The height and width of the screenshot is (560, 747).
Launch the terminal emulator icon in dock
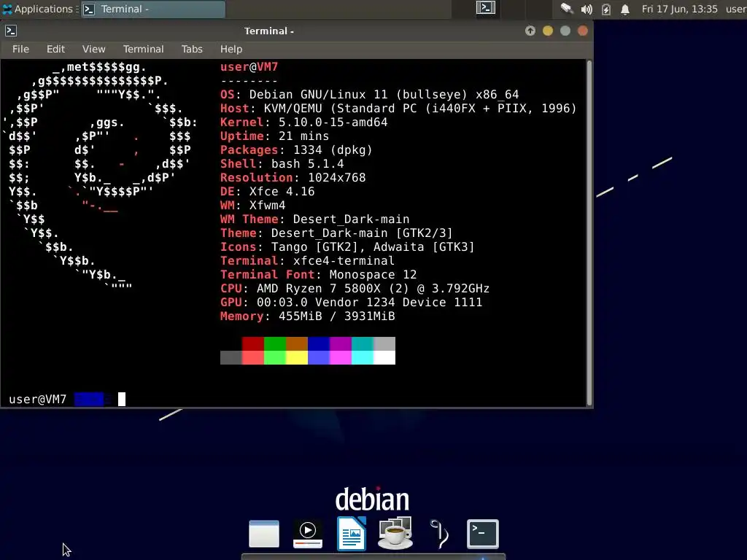click(483, 534)
